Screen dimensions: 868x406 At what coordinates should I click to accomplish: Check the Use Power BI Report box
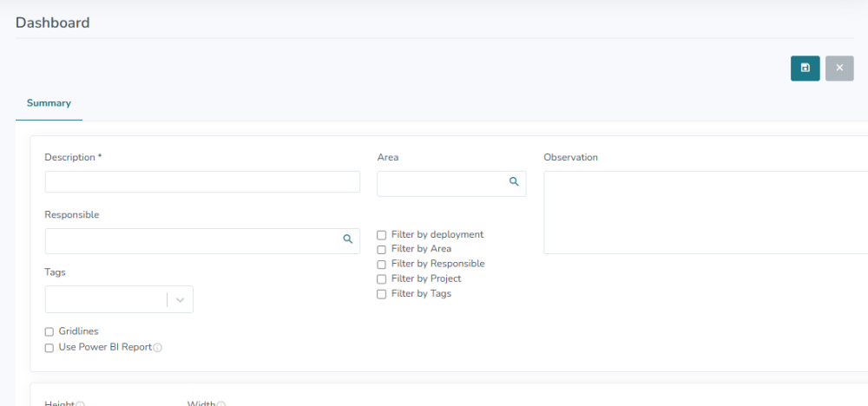pyautogui.click(x=49, y=348)
